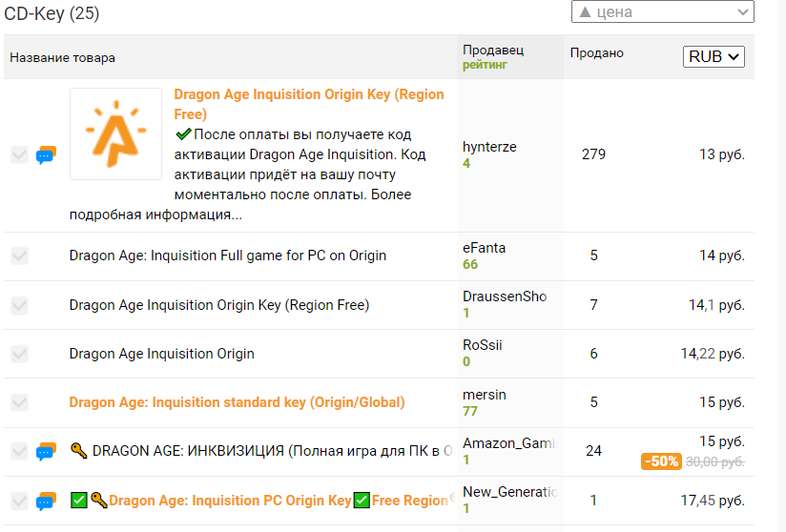
Task: Open the цена sort dropdown
Action: tap(663, 12)
